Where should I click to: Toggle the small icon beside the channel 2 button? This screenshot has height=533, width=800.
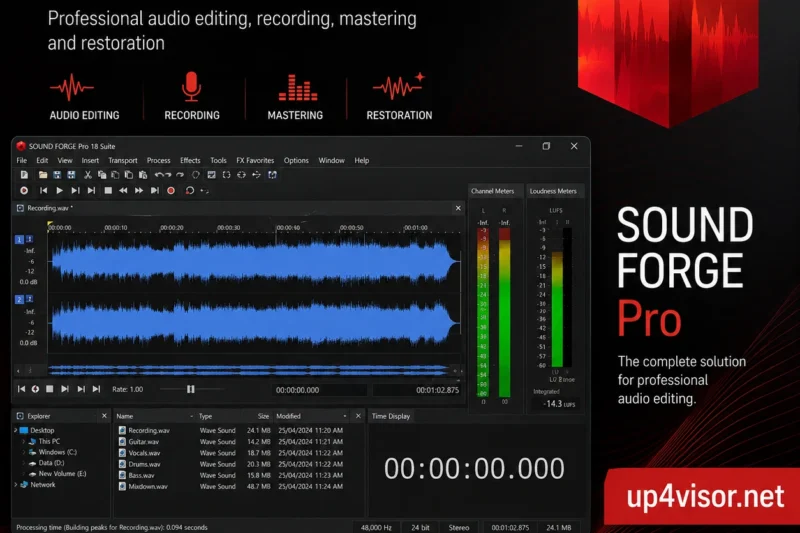point(30,299)
